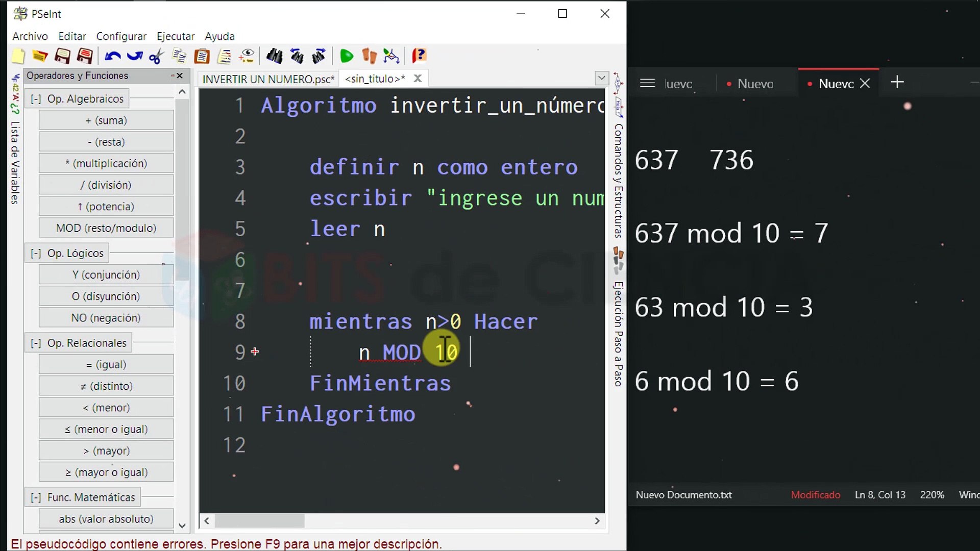This screenshot has height=551, width=980.
Task: Open the binoculars search icon
Action: [274, 56]
